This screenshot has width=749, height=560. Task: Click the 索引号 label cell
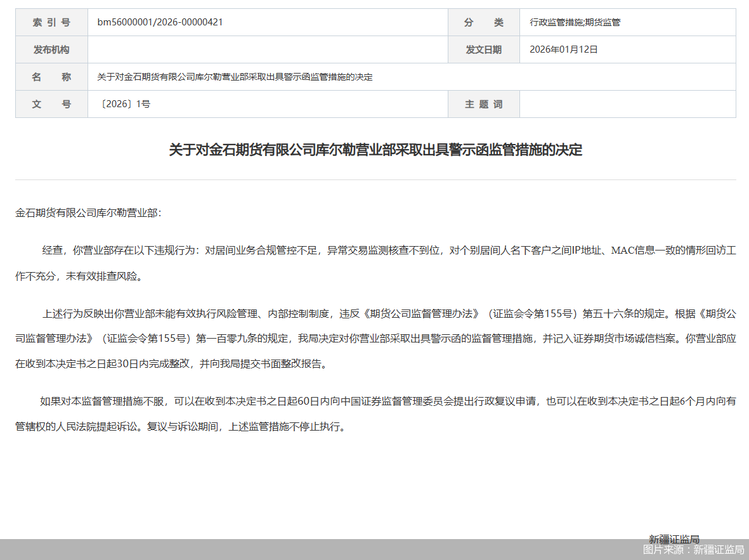point(51,22)
